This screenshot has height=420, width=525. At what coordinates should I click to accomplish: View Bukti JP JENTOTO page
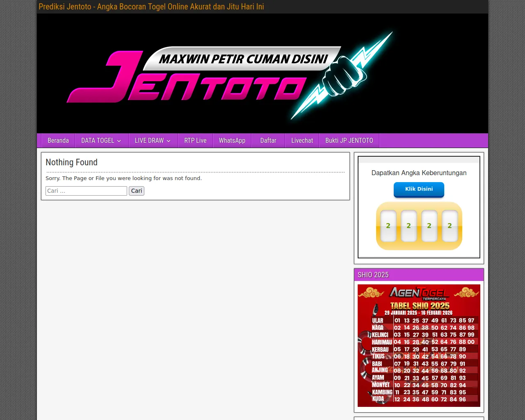point(349,140)
